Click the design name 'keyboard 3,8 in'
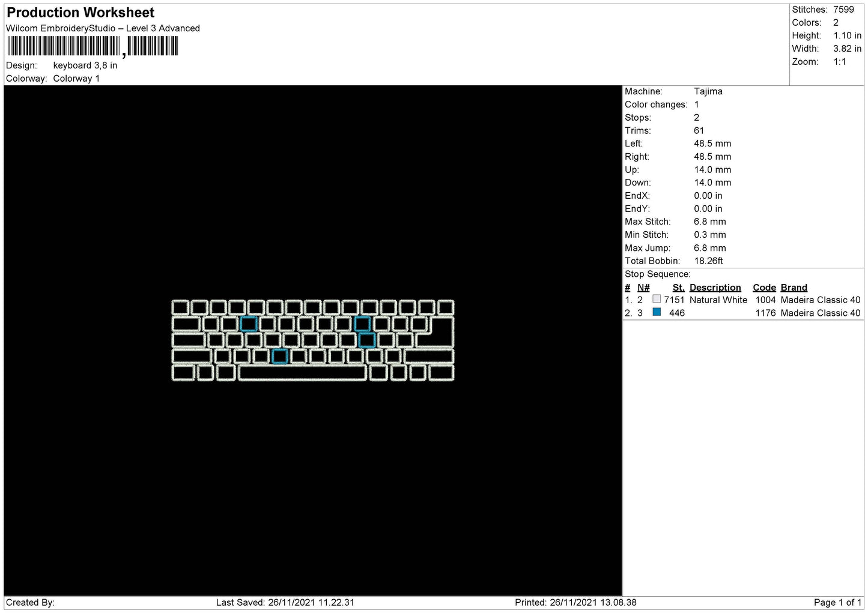This screenshot has width=868, height=613. (x=85, y=65)
